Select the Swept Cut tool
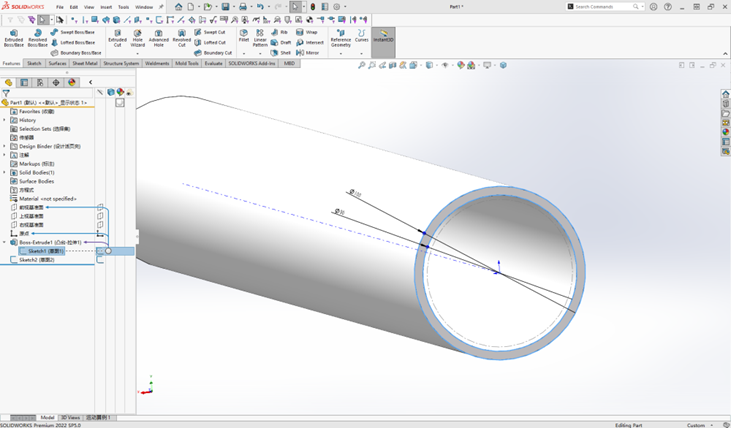The width and height of the screenshot is (731, 428). click(x=210, y=32)
